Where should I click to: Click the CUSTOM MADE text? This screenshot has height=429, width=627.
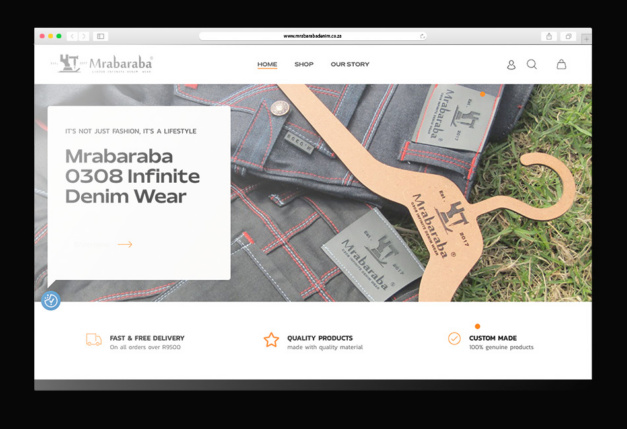[x=493, y=338]
